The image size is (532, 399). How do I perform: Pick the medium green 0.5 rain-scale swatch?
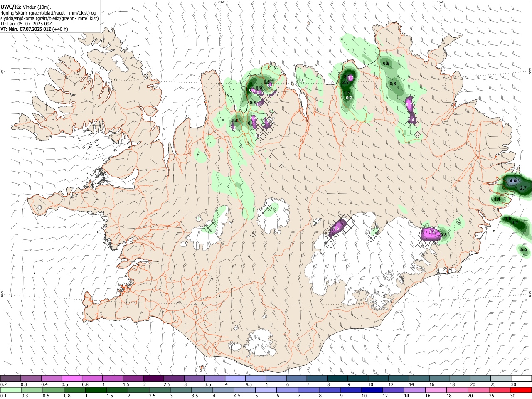click(x=53, y=390)
